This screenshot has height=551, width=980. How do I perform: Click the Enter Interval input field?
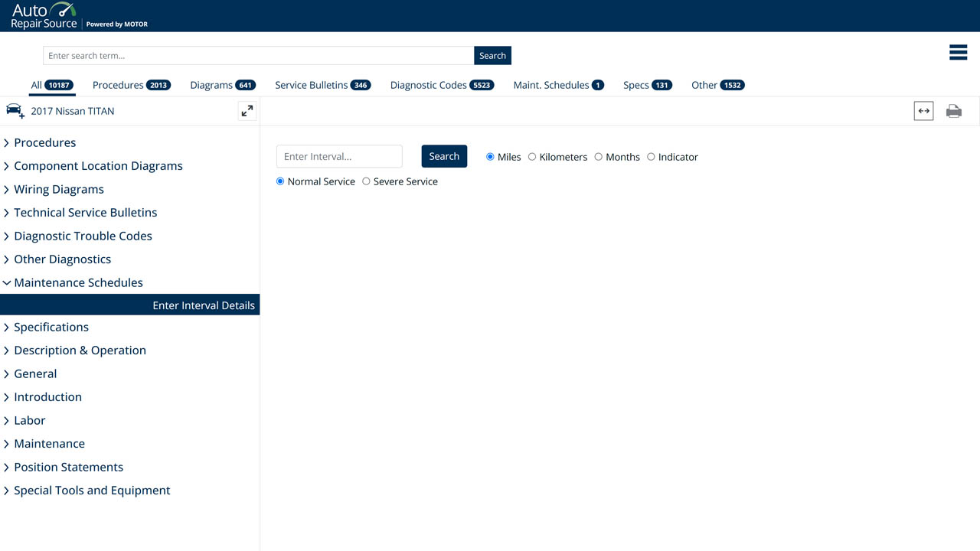pyautogui.click(x=339, y=156)
